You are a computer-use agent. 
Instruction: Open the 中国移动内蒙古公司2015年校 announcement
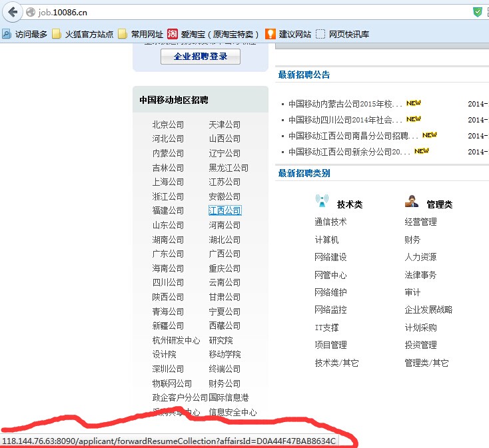[345, 104]
